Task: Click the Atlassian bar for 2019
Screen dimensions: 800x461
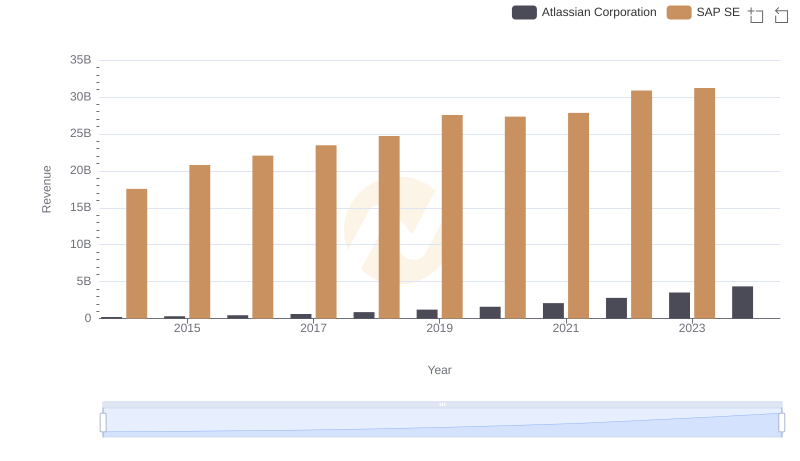Action: pos(427,314)
